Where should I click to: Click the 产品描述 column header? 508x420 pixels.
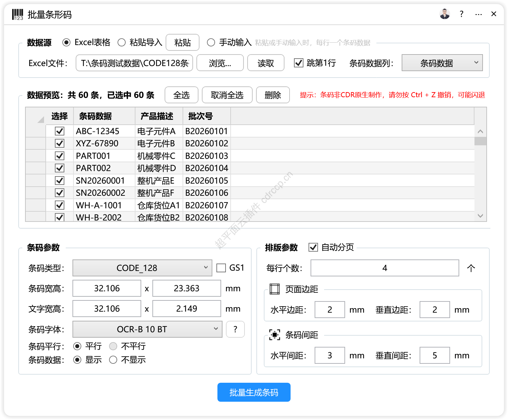[159, 116]
